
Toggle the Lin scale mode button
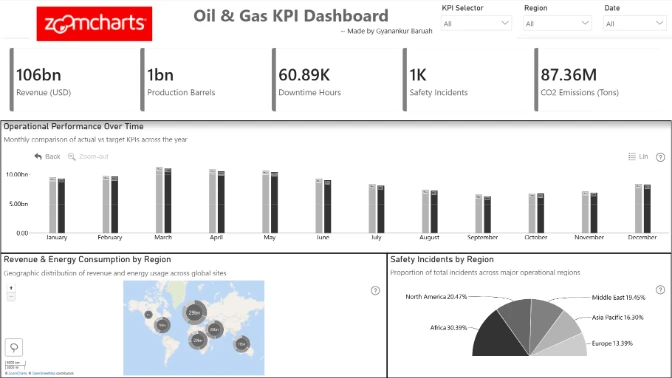[638, 156]
